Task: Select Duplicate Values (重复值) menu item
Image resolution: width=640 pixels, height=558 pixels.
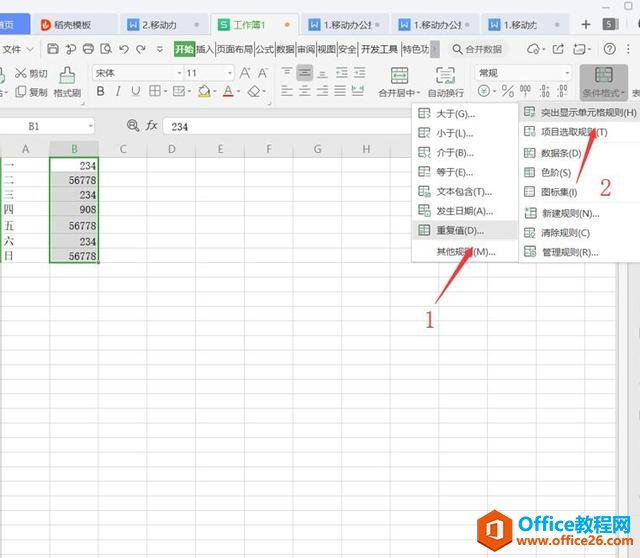Action: tap(464, 230)
